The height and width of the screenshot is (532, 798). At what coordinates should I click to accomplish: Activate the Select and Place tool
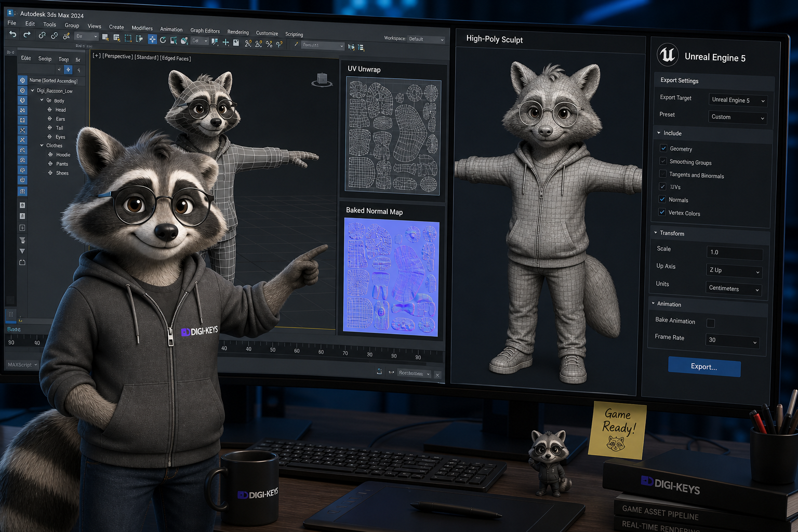point(184,41)
